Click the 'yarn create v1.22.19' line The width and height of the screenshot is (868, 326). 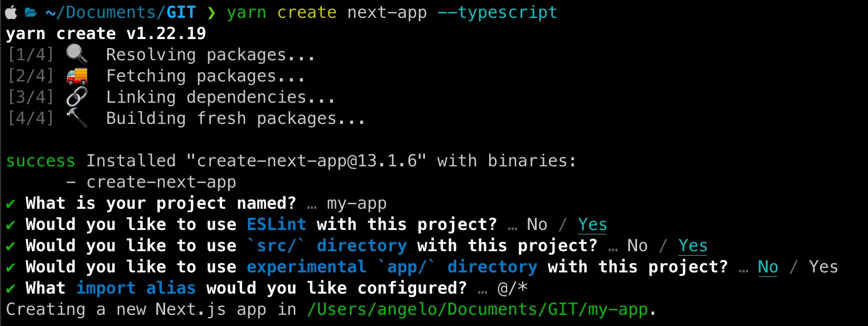tap(106, 33)
